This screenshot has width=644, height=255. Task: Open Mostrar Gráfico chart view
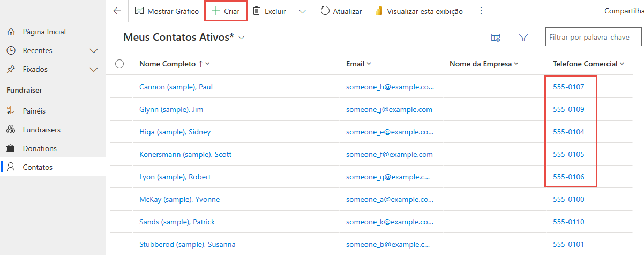point(167,11)
